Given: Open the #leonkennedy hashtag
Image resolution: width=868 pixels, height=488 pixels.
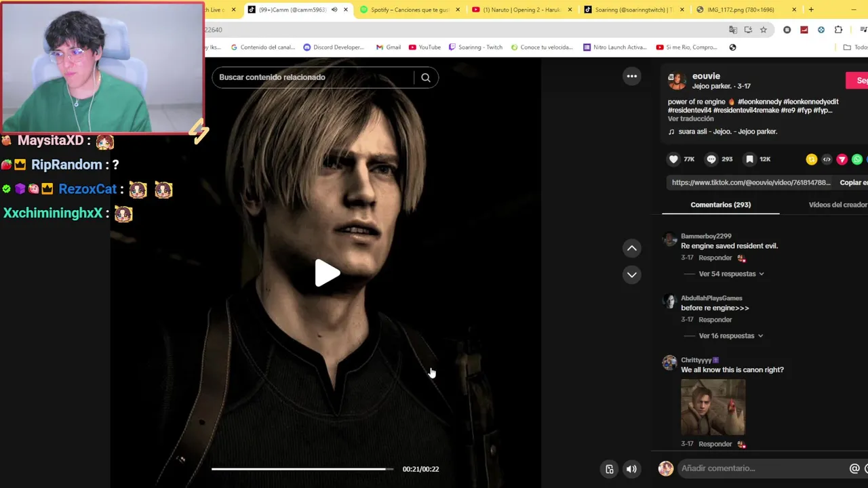Looking at the screenshot, I should (759, 102).
